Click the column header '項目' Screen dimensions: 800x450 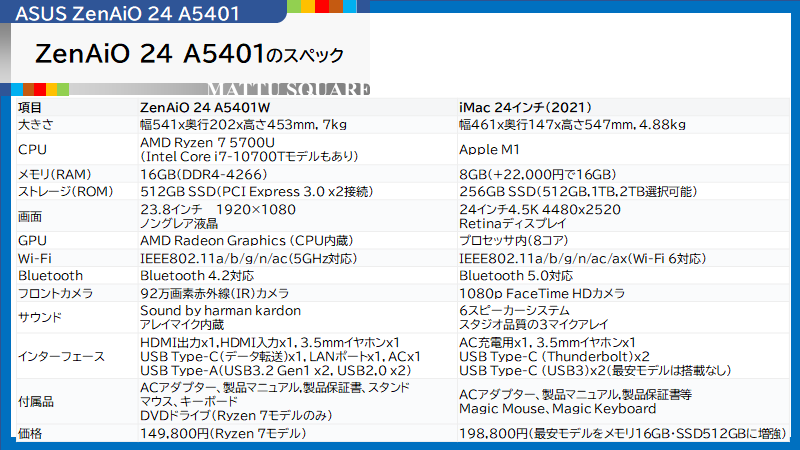30,108
